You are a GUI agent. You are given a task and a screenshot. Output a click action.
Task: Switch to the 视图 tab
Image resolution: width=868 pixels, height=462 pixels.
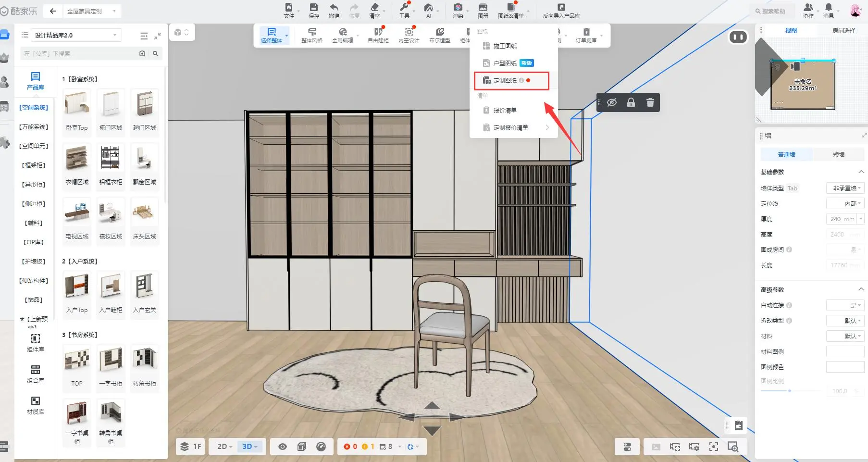pos(791,30)
